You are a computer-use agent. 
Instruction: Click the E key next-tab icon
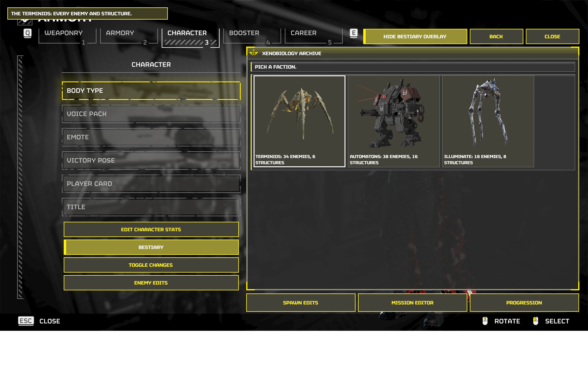(x=354, y=33)
